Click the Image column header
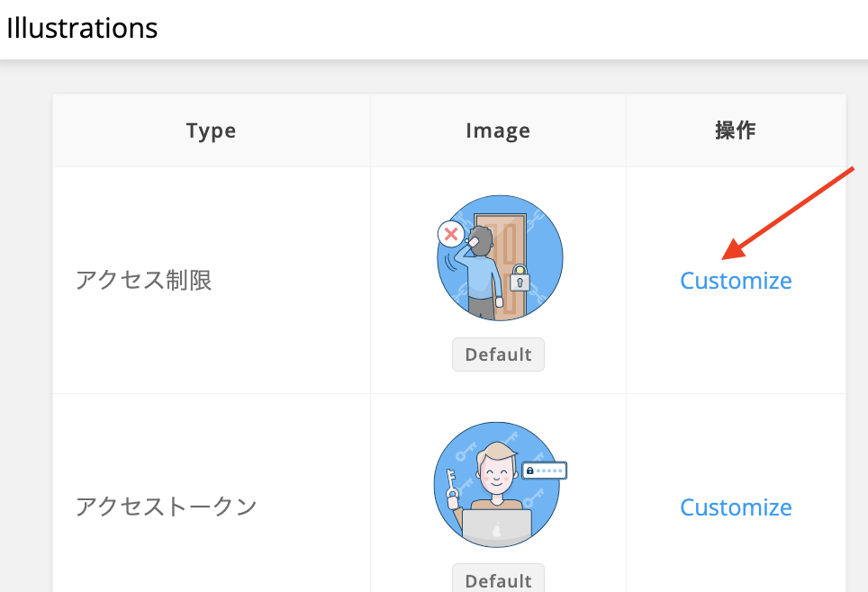This screenshot has height=592, width=868. point(498,131)
